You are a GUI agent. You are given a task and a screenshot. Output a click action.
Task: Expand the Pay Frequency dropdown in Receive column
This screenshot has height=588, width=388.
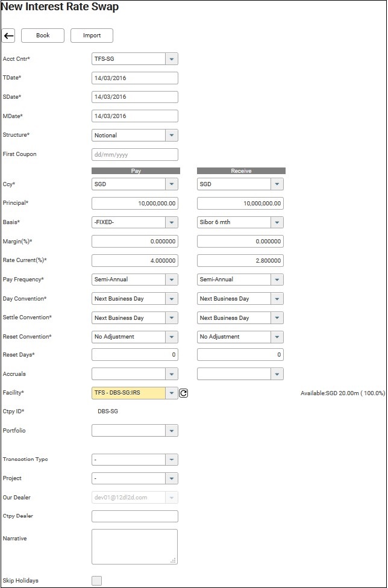[277, 280]
